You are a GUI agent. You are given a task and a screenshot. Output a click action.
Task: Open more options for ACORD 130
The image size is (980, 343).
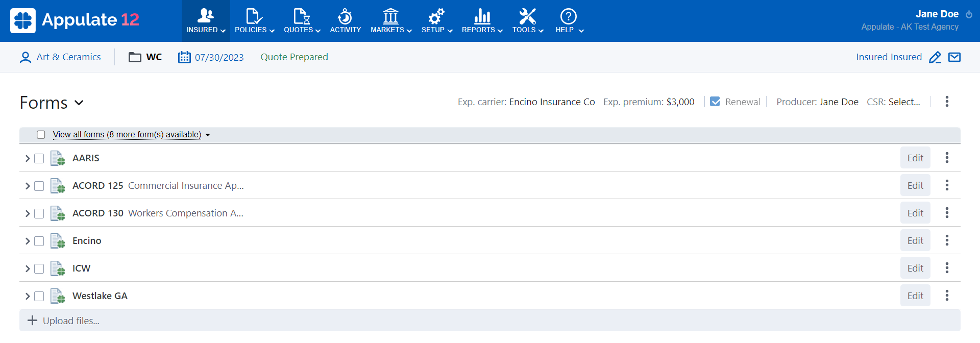pos(947,213)
